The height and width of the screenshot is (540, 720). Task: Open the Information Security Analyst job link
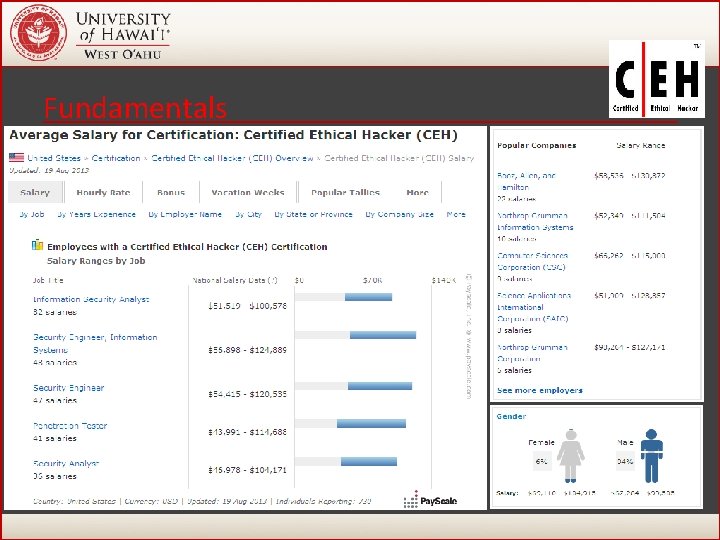91,299
